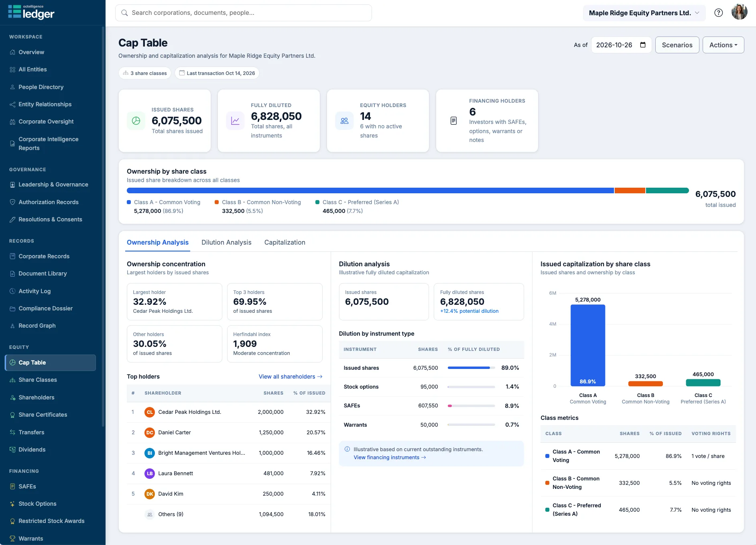Click the Record Graph icon
Viewport: 756px width, 545px height.
tap(12, 326)
